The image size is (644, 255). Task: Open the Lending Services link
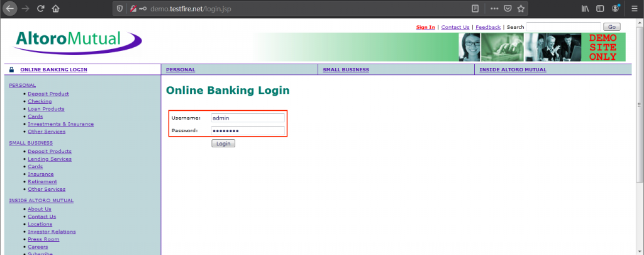50,159
